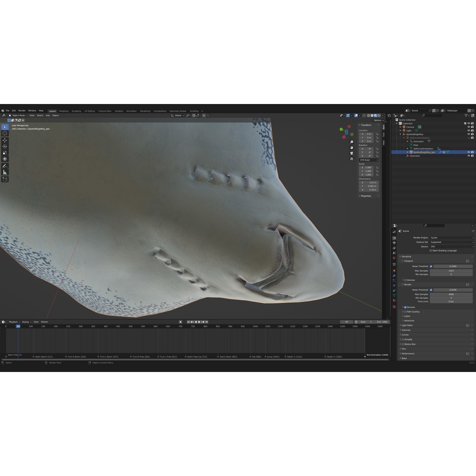Select the Move tool

[x=5, y=140]
